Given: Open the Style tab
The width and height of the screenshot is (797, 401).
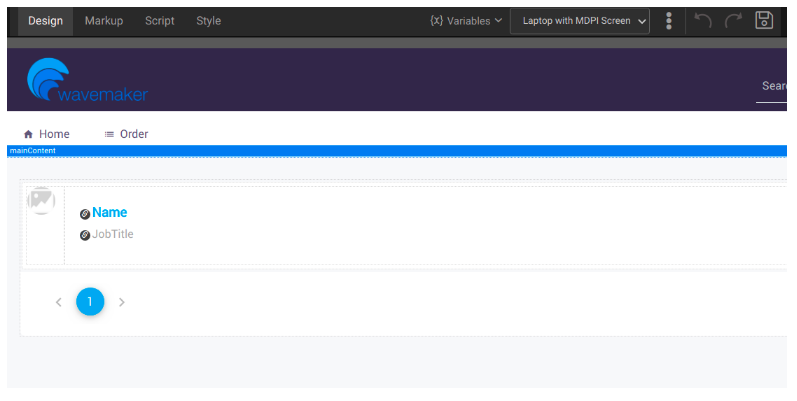Looking at the screenshot, I should click(208, 20).
